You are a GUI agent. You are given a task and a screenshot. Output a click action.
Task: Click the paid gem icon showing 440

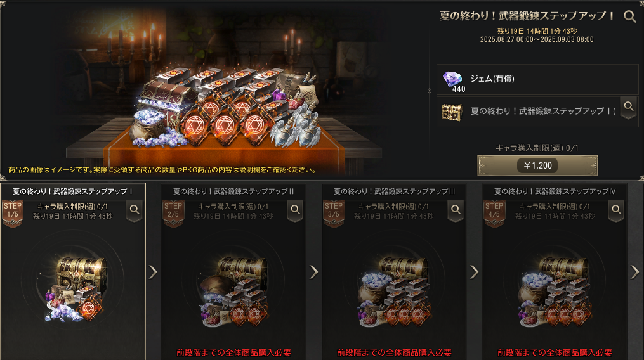pyautogui.click(x=453, y=81)
